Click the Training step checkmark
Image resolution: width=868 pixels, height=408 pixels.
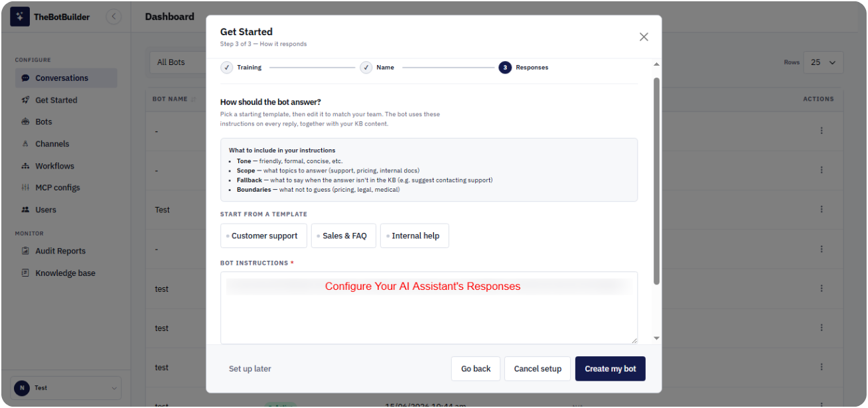[227, 68]
